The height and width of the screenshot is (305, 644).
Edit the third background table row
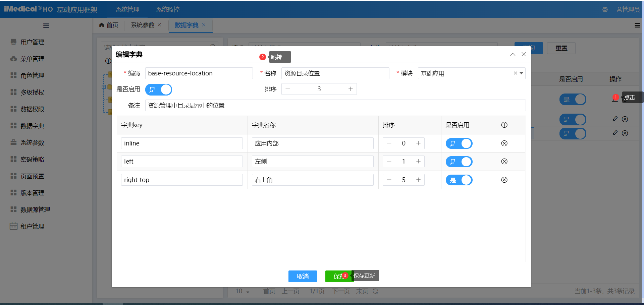[x=615, y=133]
